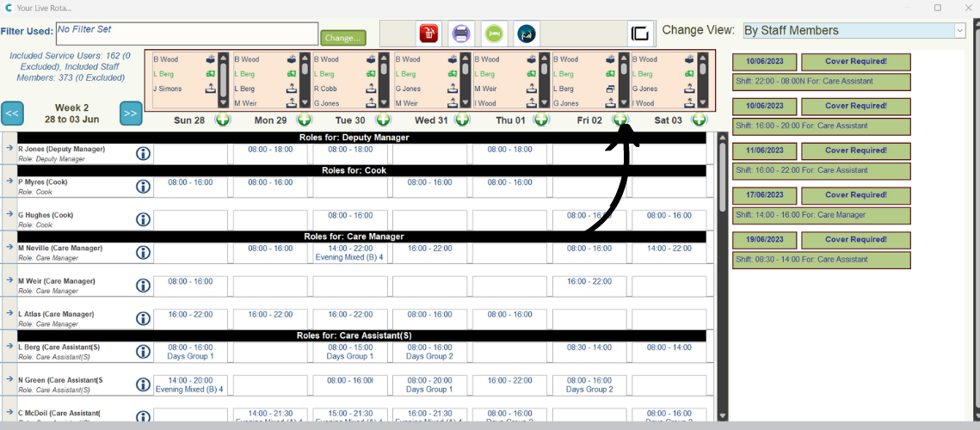Click the green plus beside Tue 30
Viewport: 980px width, 430px height.
point(383,120)
